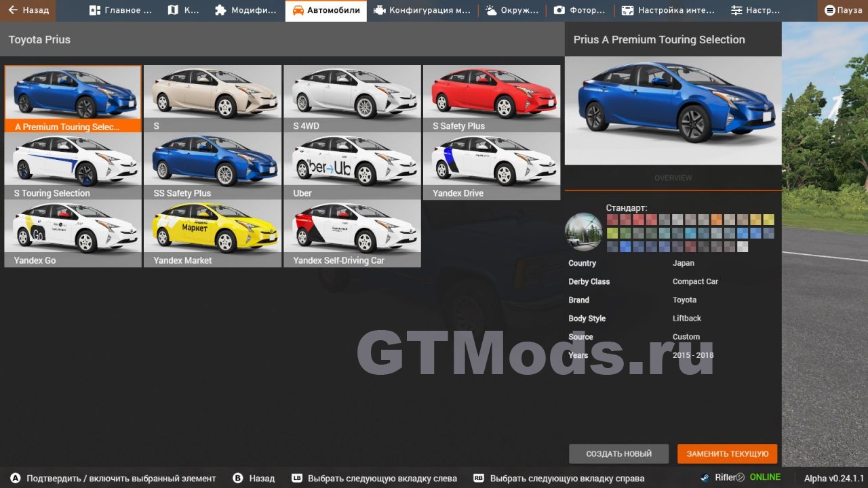Open the map tab with the folded-map icon
Viewport: 868px width, 488px height.
(183, 10)
